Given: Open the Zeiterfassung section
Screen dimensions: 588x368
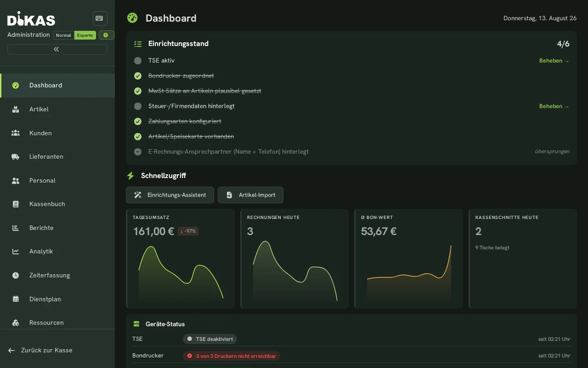Looking at the screenshot, I should click(57, 275).
